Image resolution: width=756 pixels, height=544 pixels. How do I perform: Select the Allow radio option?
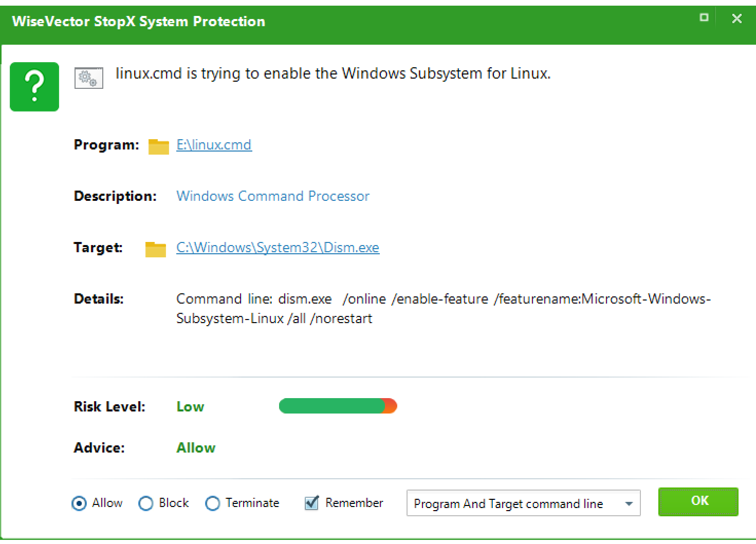coord(79,503)
